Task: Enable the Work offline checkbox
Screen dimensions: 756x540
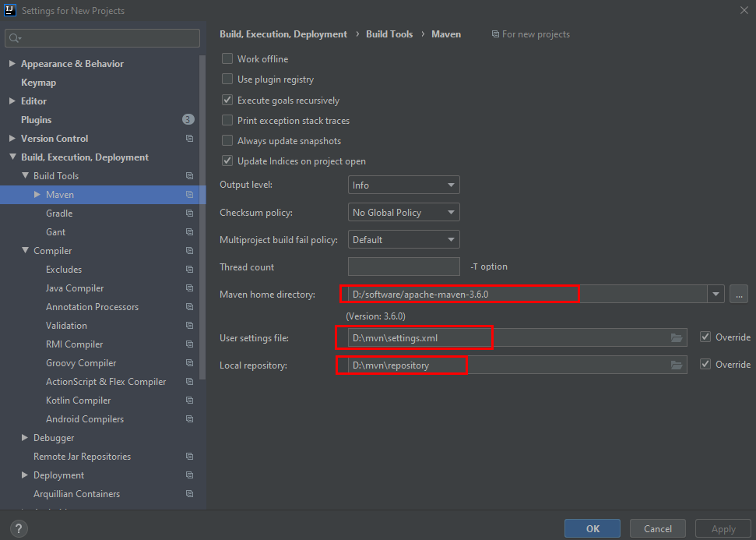Action: [x=227, y=59]
